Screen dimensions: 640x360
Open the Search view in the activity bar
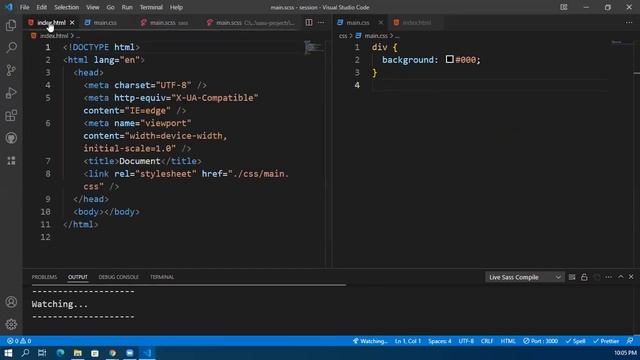pyautogui.click(x=11, y=48)
